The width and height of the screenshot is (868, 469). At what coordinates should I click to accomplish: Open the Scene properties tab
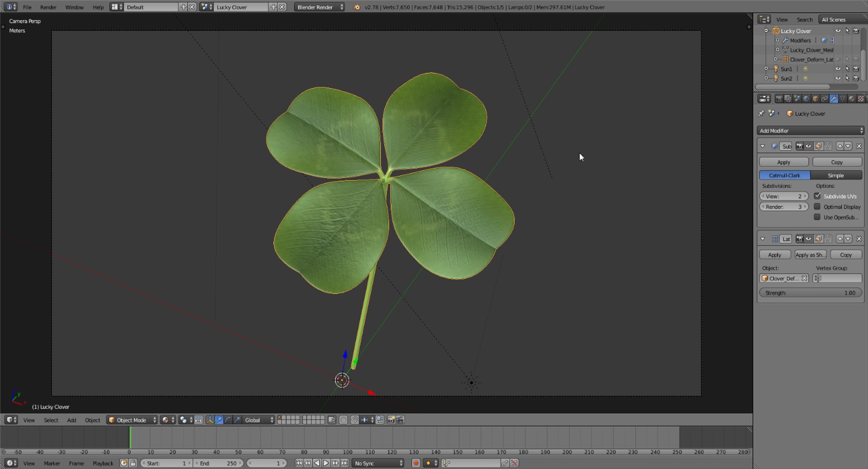pyautogui.click(x=797, y=98)
